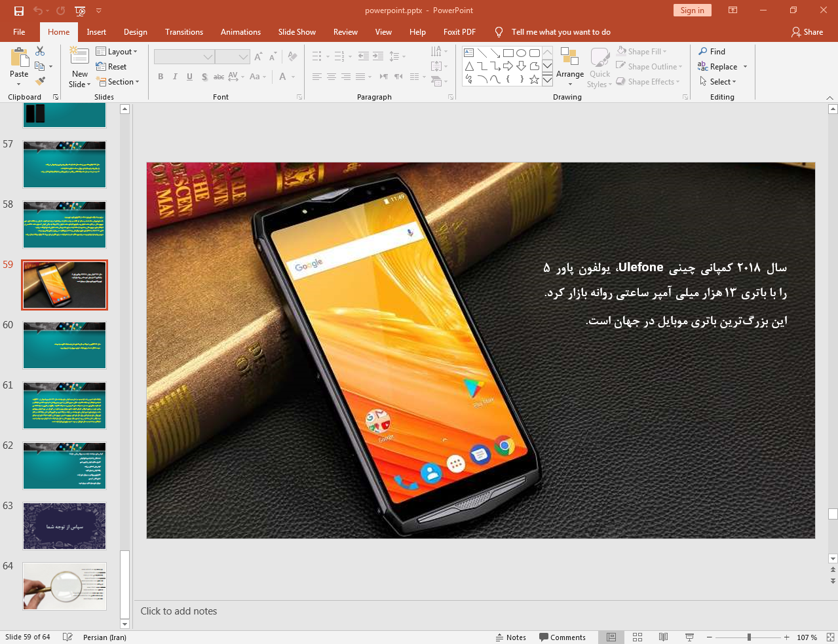Click the Tell me what you want field

coord(561,31)
